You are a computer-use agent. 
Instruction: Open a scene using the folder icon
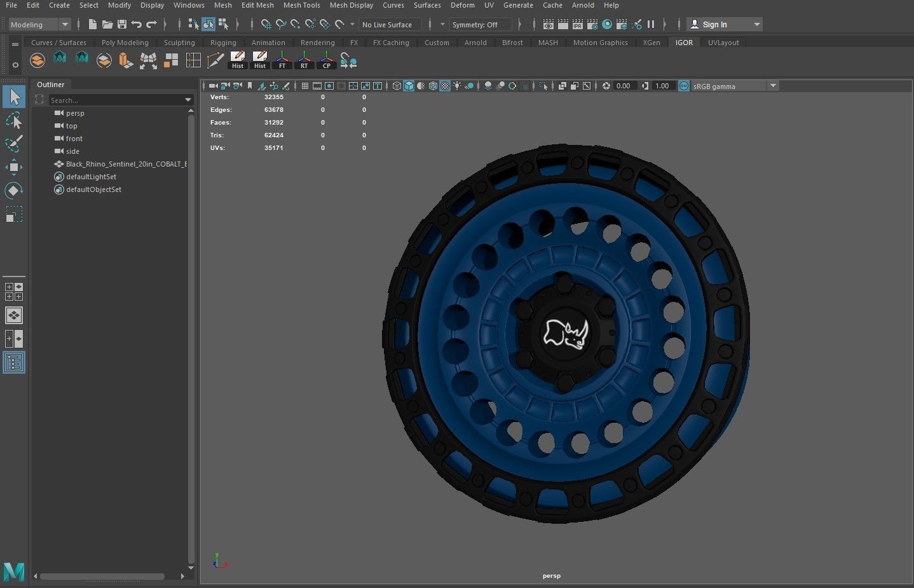point(107,24)
